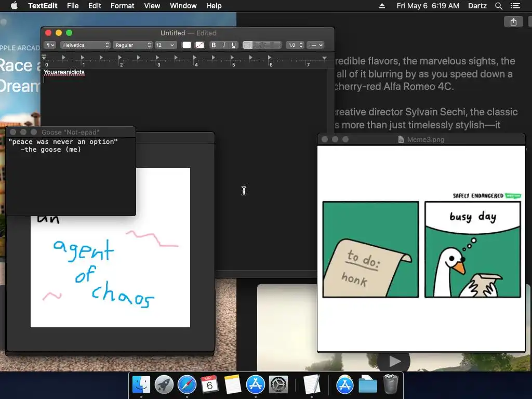Open Notes from the Dock
The image size is (532, 399).
point(233,385)
